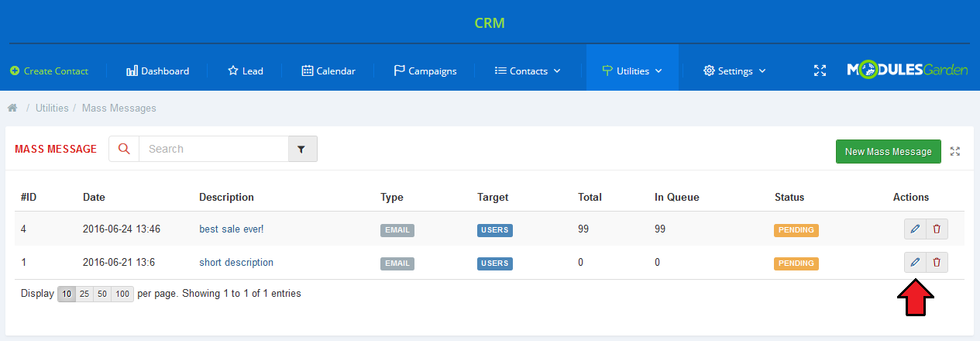The image size is (980, 341).
Task: Click the PENDING badge for 'short description'
Action: (796, 263)
